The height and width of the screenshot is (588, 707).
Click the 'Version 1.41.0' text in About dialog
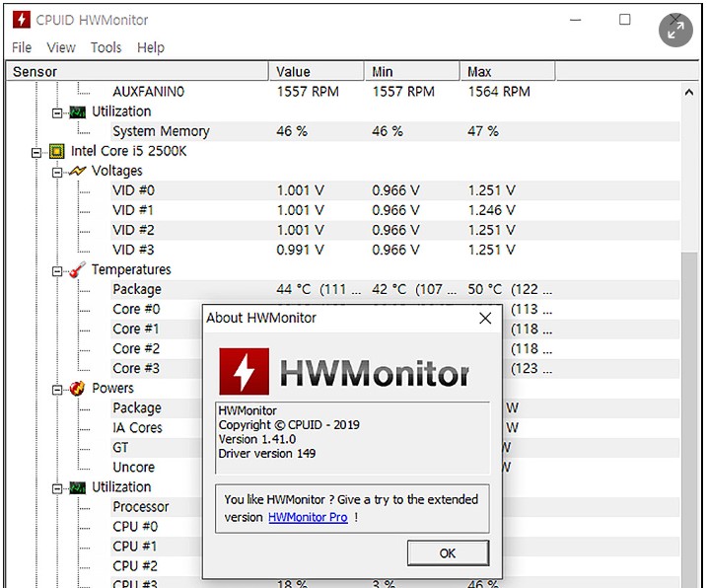[x=257, y=439]
